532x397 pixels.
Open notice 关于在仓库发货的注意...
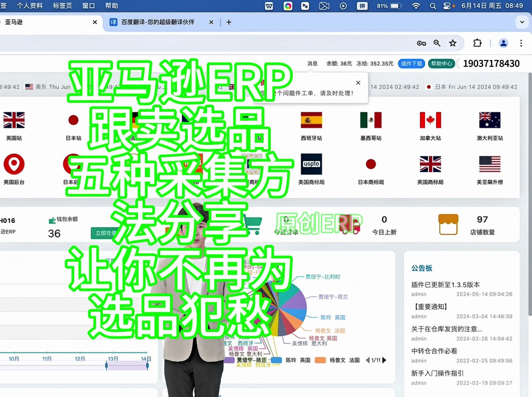(x=446, y=329)
